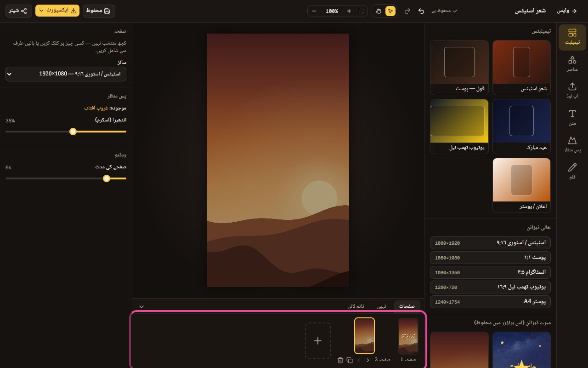This screenshot has width=588, height=368.
Task: Choose the شعر اسٹیٹس template
Action: pos(521,67)
